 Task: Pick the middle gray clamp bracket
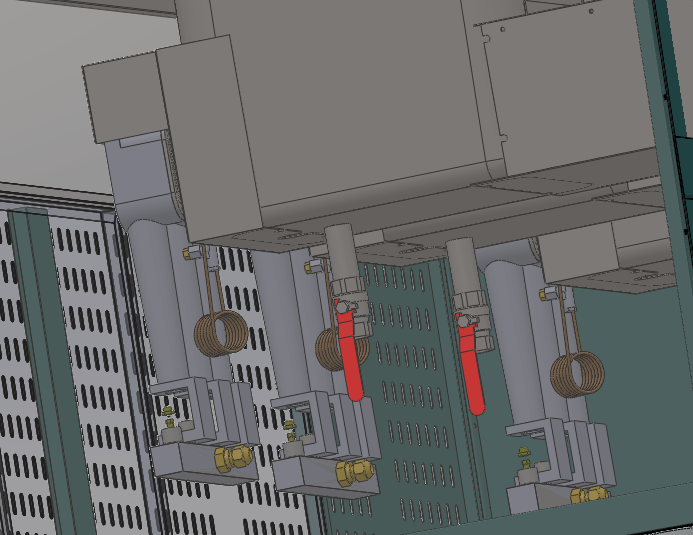pyautogui.click(x=325, y=426)
